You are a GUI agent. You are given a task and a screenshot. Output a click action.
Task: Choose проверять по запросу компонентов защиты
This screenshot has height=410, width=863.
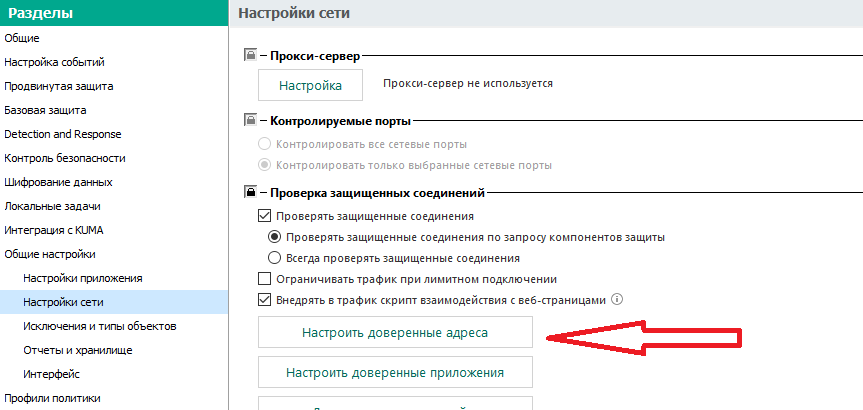coord(275,237)
